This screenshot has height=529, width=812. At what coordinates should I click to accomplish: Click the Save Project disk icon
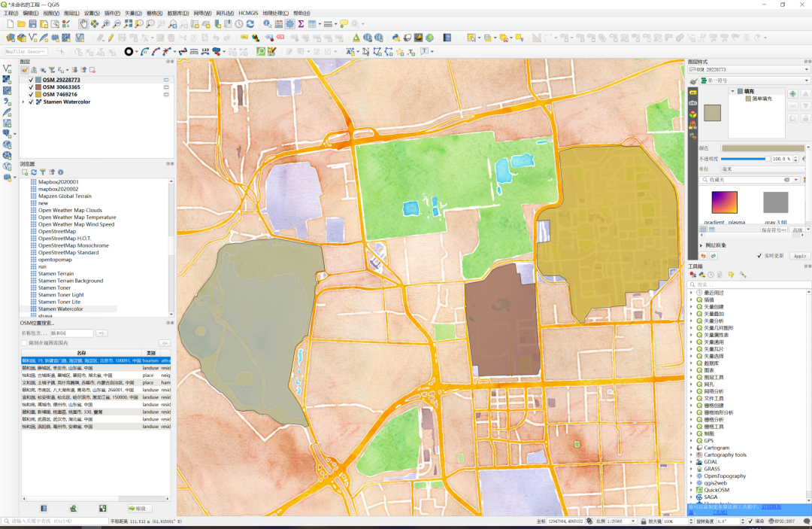click(32, 24)
